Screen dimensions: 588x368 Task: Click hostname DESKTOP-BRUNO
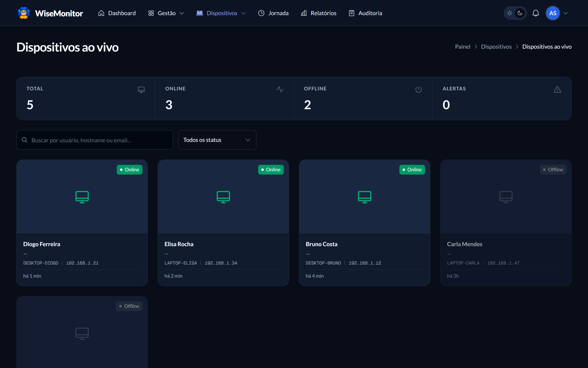[x=323, y=263]
